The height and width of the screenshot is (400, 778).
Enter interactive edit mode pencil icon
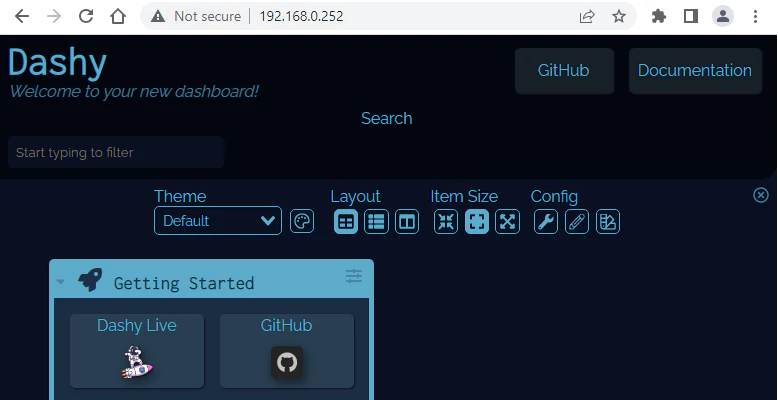pos(576,221)
